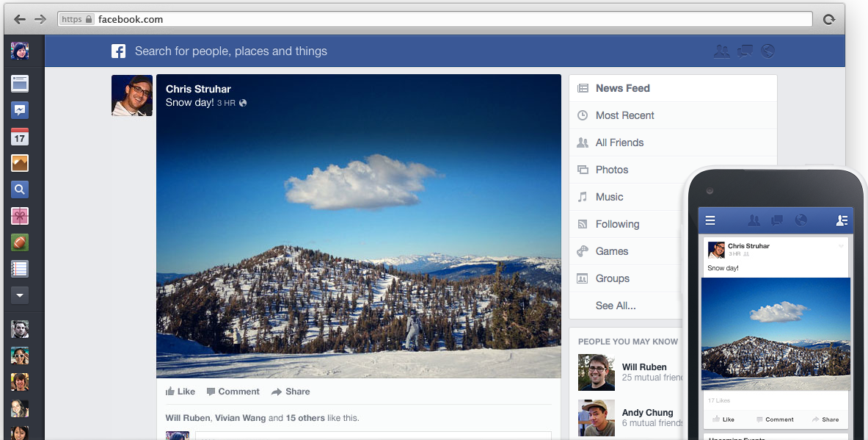Click the football icon in left sidebar
868x440 pixels.
[20, 242]
